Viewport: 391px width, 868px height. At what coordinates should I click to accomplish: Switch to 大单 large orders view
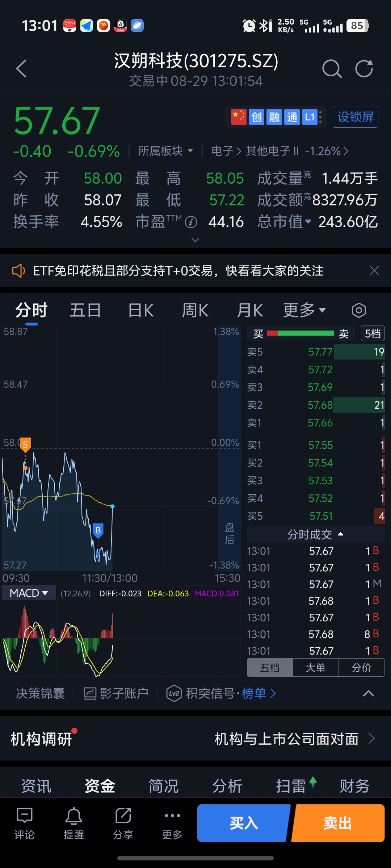[x=316, y=668]
